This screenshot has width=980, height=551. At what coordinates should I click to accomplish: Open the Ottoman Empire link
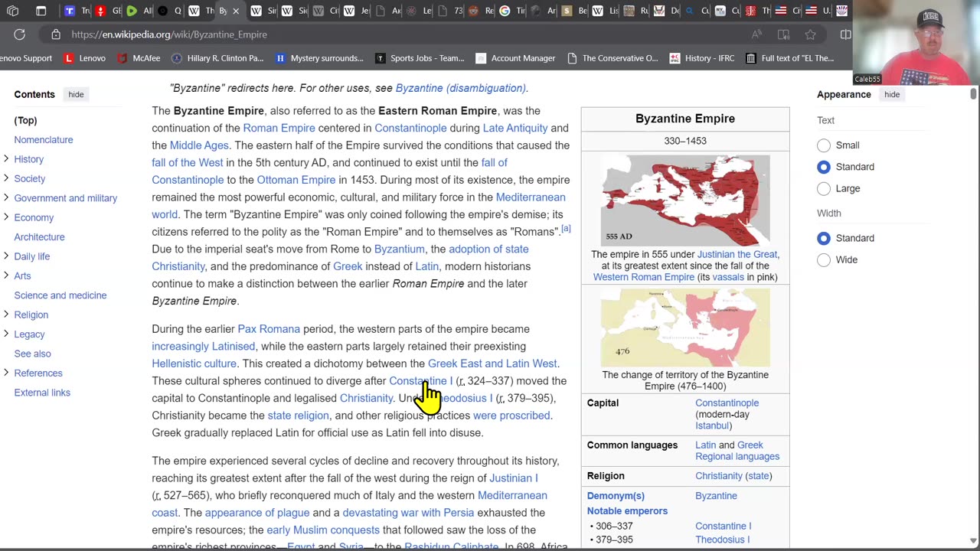[296, 180]
